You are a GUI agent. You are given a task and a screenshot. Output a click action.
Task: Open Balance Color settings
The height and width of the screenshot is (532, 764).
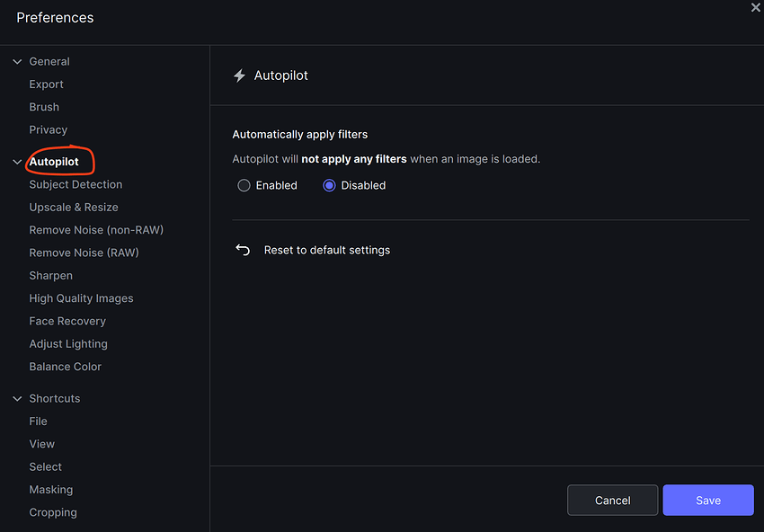click(65, 367)
